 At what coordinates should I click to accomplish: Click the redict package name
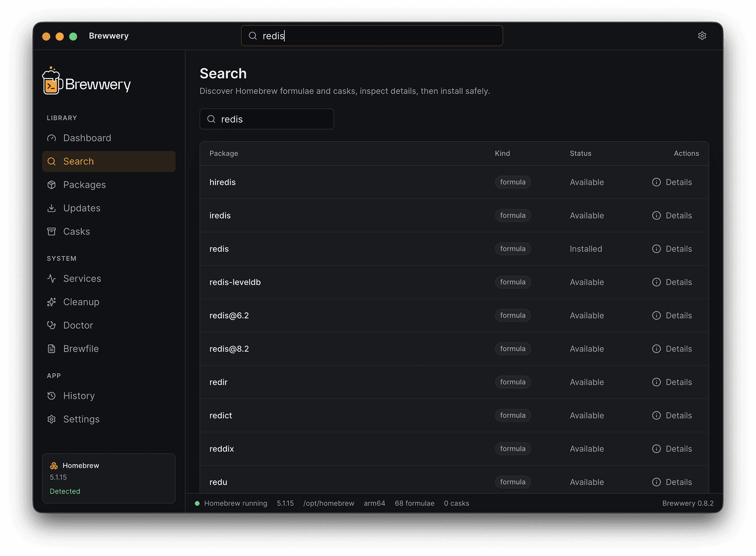221,415
